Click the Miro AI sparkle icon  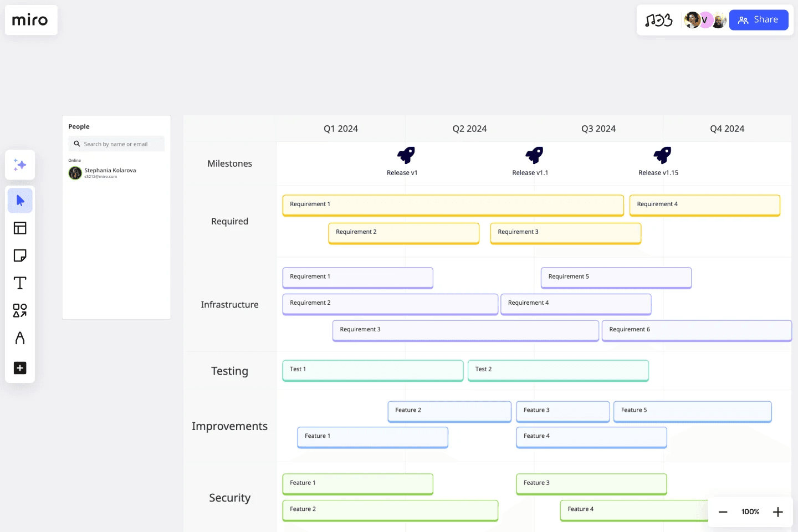click(20, 165)
